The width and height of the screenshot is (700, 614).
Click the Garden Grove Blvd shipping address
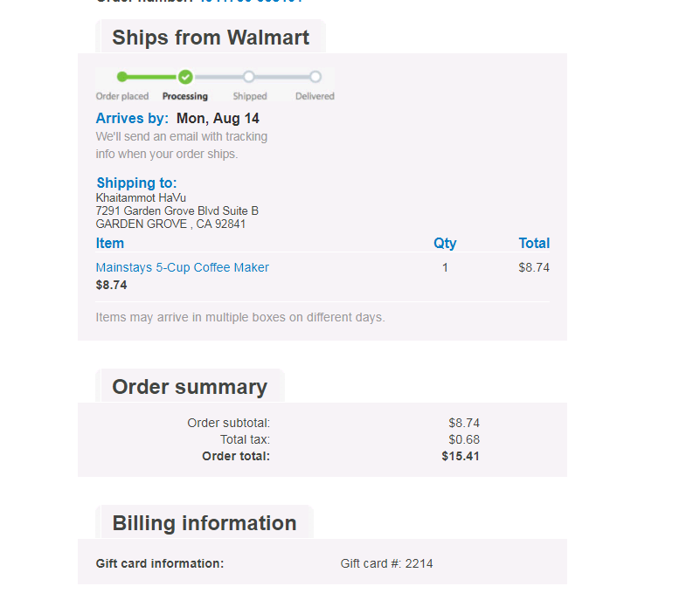click(177, 210)
